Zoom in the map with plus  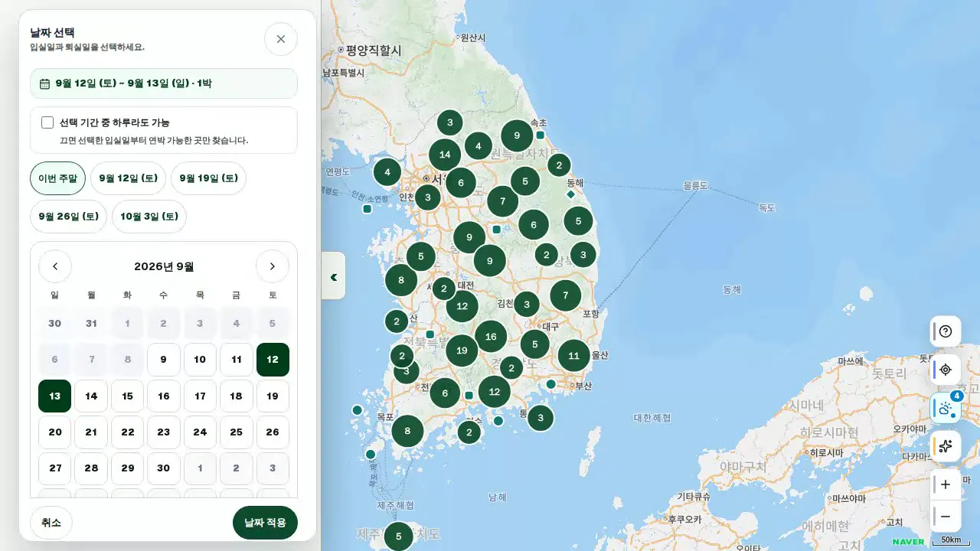click(946, 484)
